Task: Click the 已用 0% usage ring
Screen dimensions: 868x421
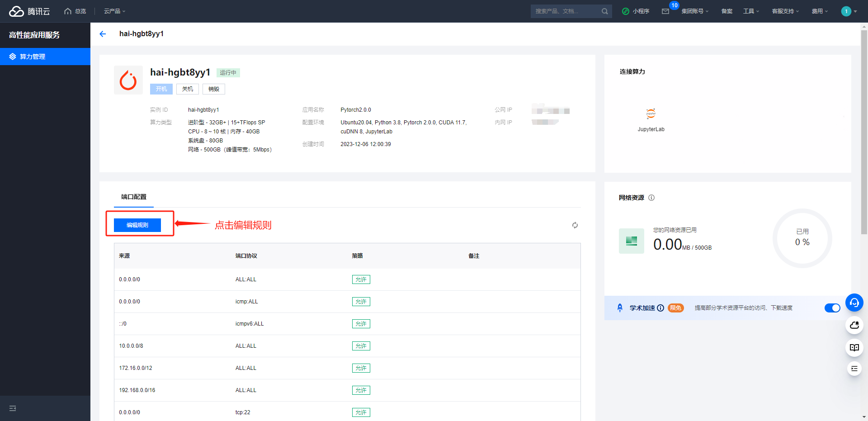Action: click(802, 238)
